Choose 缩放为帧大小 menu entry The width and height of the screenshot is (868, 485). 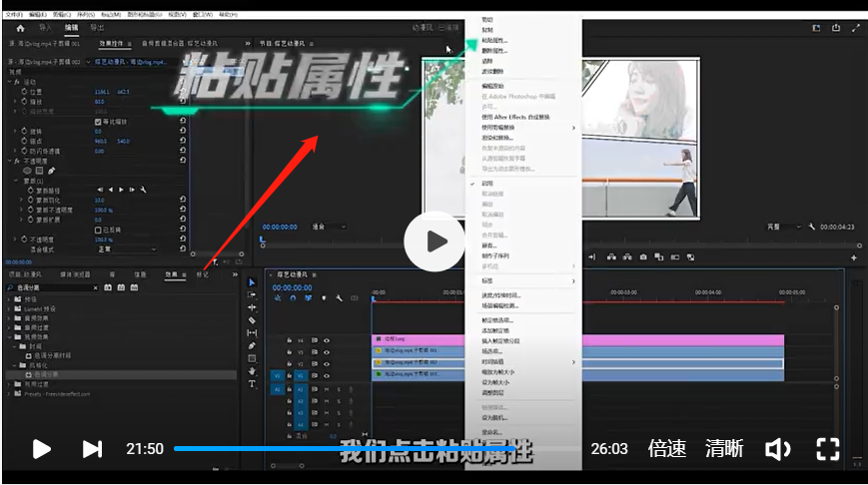pos(497,372)
